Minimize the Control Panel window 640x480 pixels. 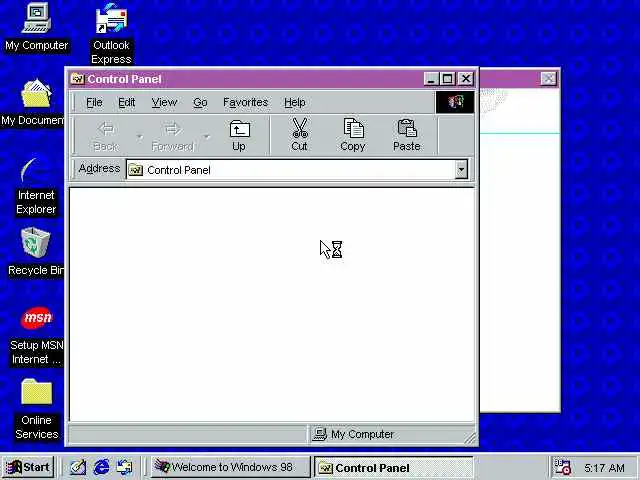click(x=431, y=78)
